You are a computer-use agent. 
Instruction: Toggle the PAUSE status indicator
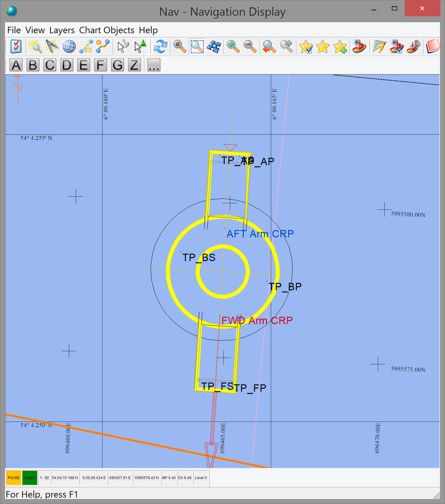(14, 478)
